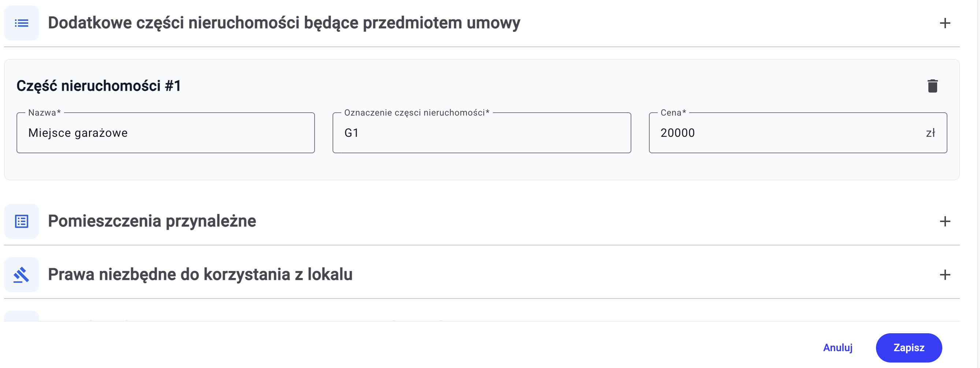Click the Oznaczenie części nieruchomości field
Viewport: 980px width, 368px height.
(x=481, y=133)
